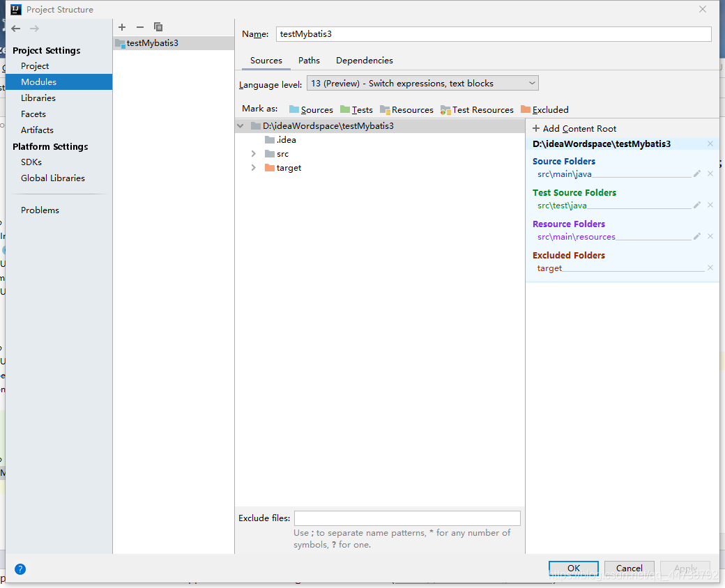Edit src\main\resources folder properties
Image resolution: width=725 pixels, height=588 pixels.
pos(697,237)
